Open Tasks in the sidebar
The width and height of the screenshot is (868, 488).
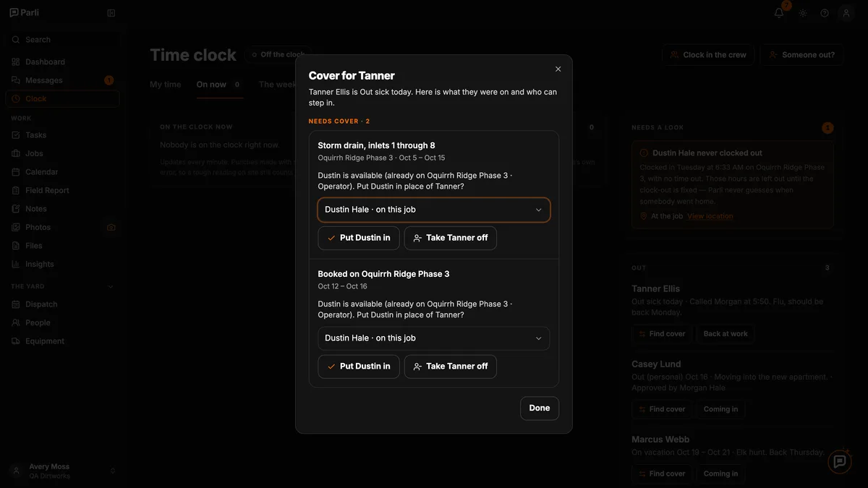62,135
